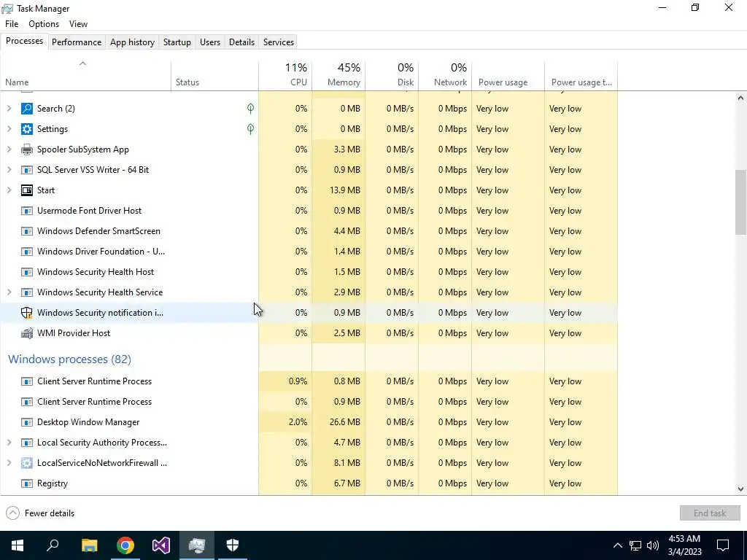
Task: Expand the Settings process group
Action: pyautogui.click(x=9, y=129)
